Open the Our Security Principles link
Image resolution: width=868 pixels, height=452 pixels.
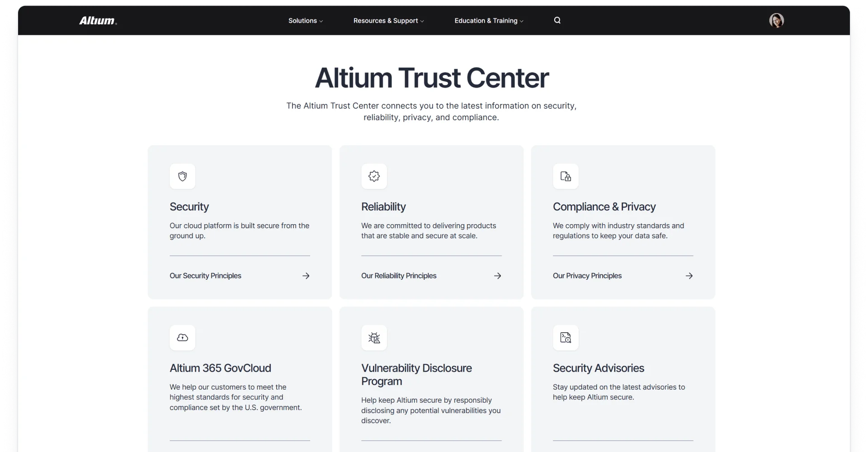pyautogui.click(x=205, y=276)
